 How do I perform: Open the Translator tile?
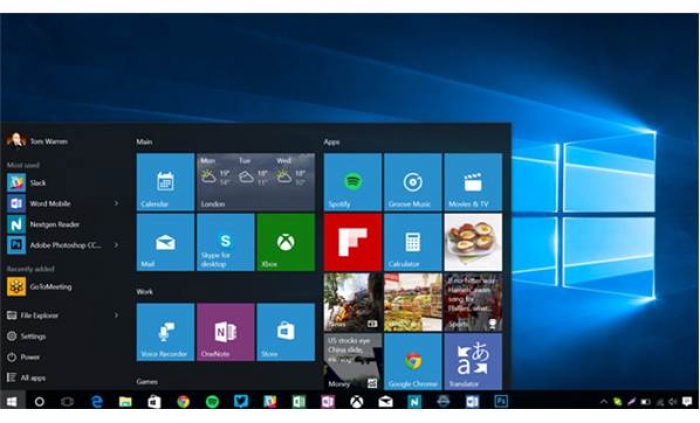pyautogui.click(x=473, y=361)
